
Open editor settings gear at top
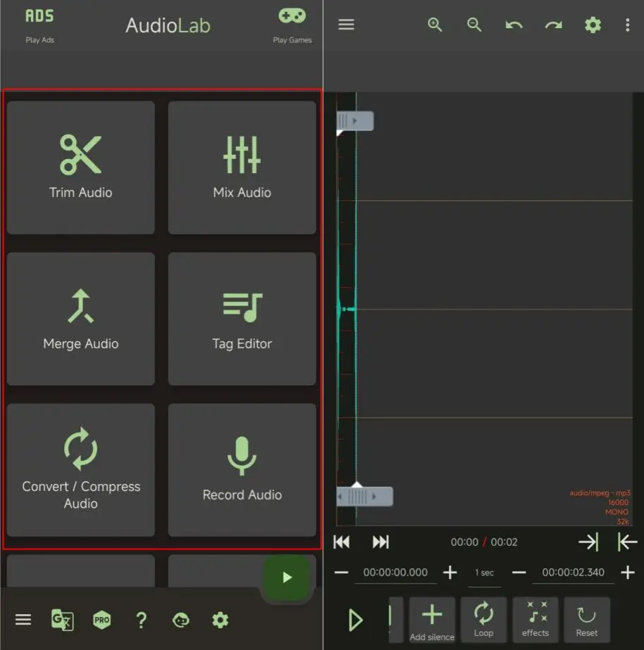pos(593,25)
